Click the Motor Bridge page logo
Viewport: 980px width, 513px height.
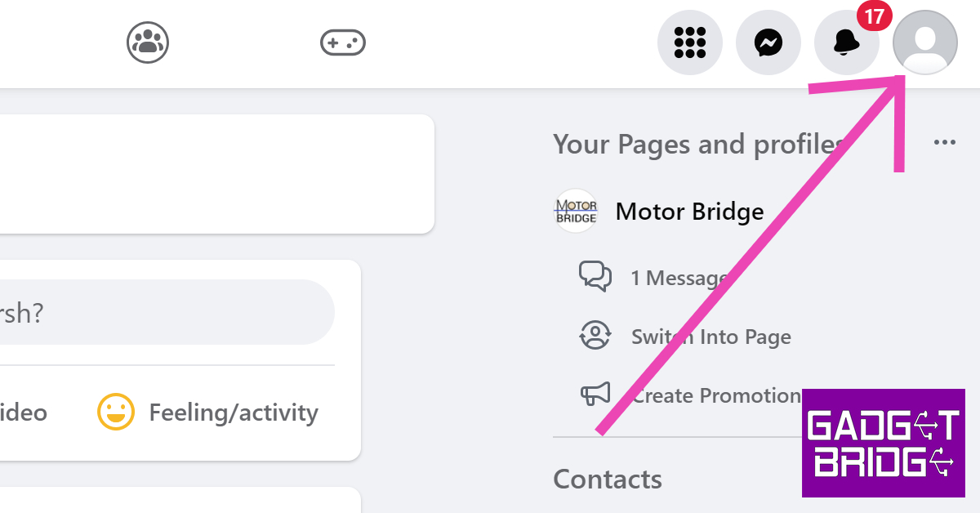click(x=576, y=212)
